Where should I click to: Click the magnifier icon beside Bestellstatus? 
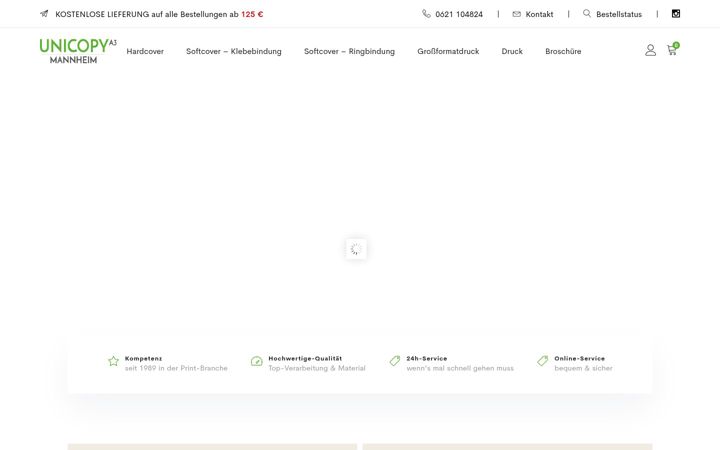pos(587,13)
